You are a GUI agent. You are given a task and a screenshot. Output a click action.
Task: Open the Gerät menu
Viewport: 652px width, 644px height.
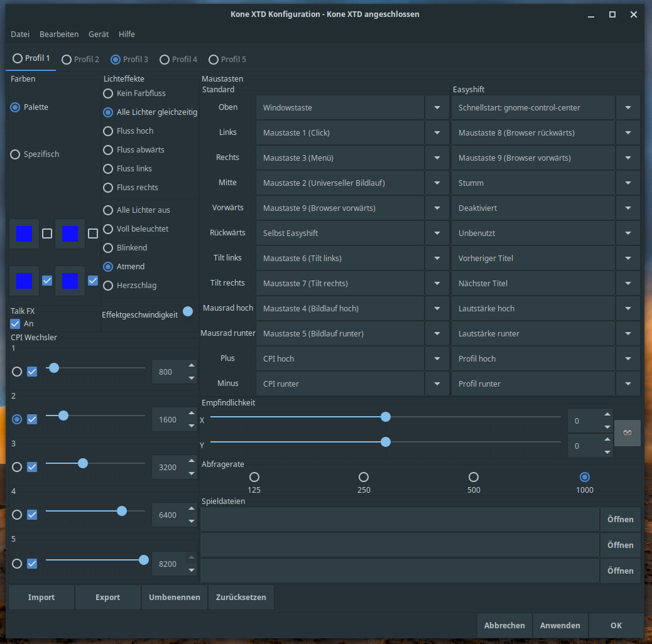(x=99, y=35)
